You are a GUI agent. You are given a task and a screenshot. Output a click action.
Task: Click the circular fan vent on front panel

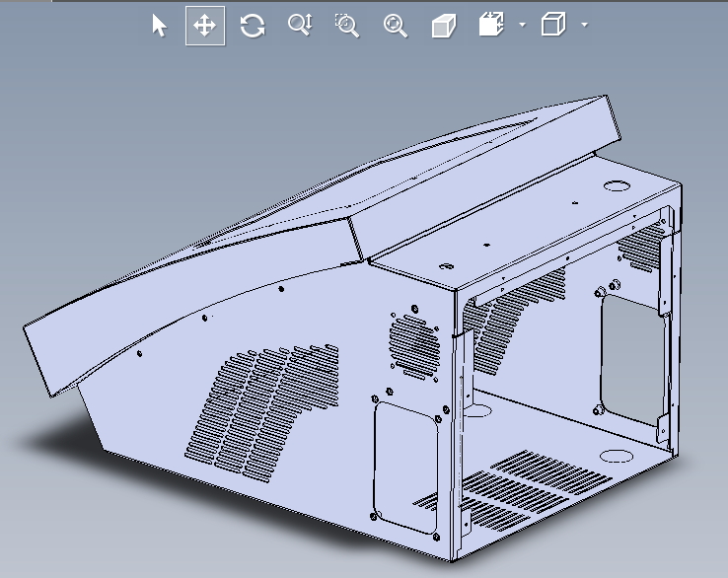[414, 344]
